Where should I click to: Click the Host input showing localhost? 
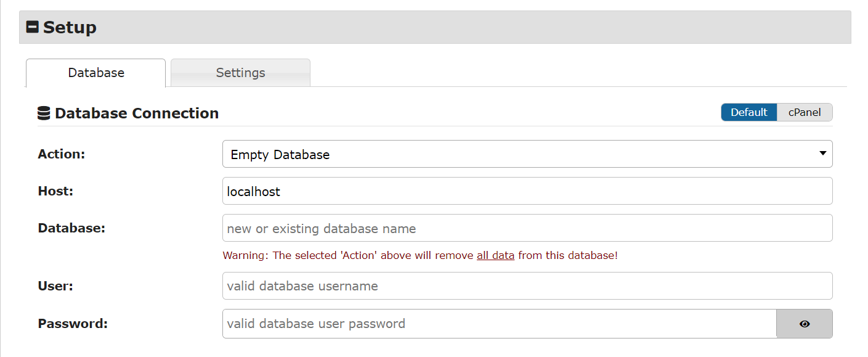coord(527,191)
